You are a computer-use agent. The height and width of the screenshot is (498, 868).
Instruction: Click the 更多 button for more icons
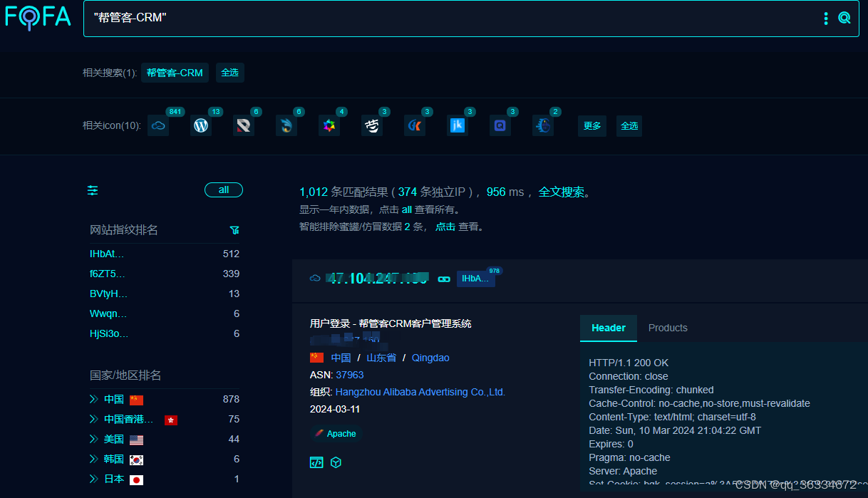(592, 125)
